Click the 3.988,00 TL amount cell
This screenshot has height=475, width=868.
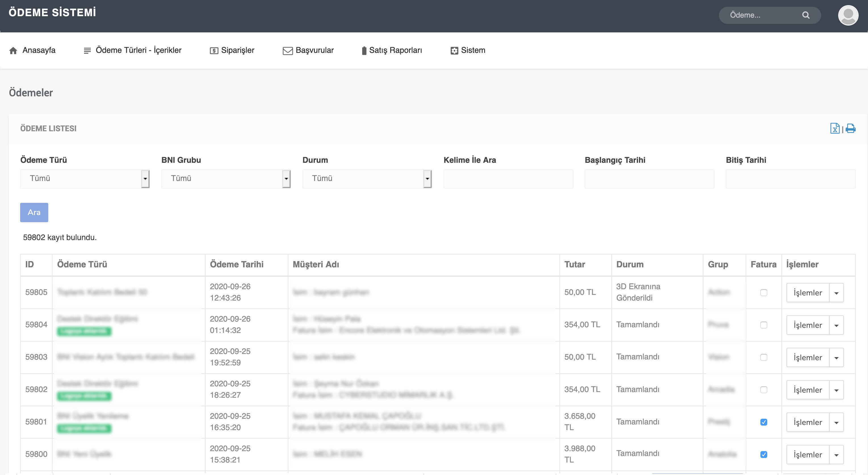tap(585, 454)
